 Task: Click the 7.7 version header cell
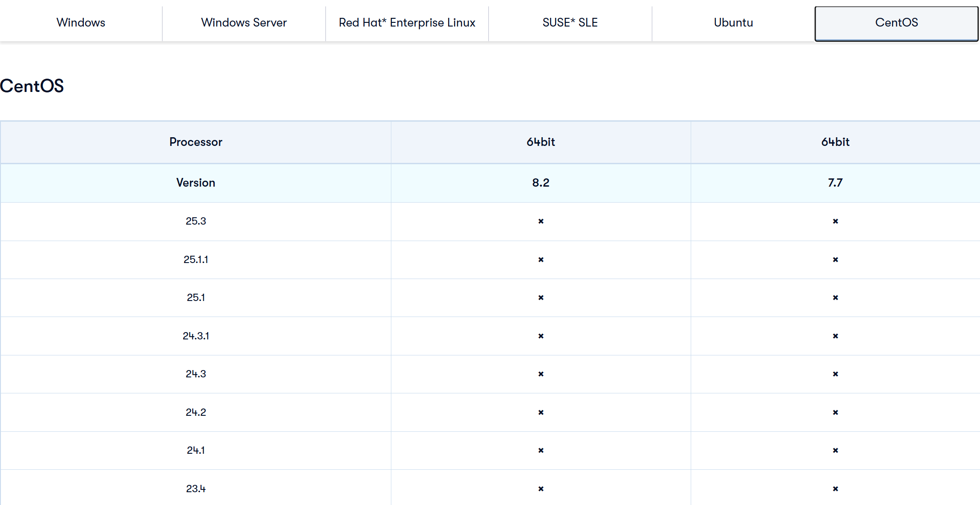click(x=835, y=183)
